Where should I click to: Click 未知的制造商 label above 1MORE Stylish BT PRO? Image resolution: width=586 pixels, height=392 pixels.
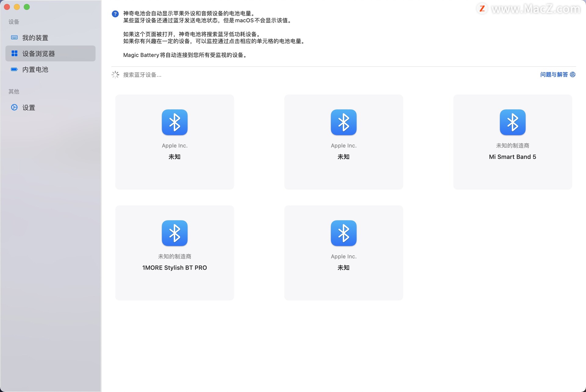175,256
